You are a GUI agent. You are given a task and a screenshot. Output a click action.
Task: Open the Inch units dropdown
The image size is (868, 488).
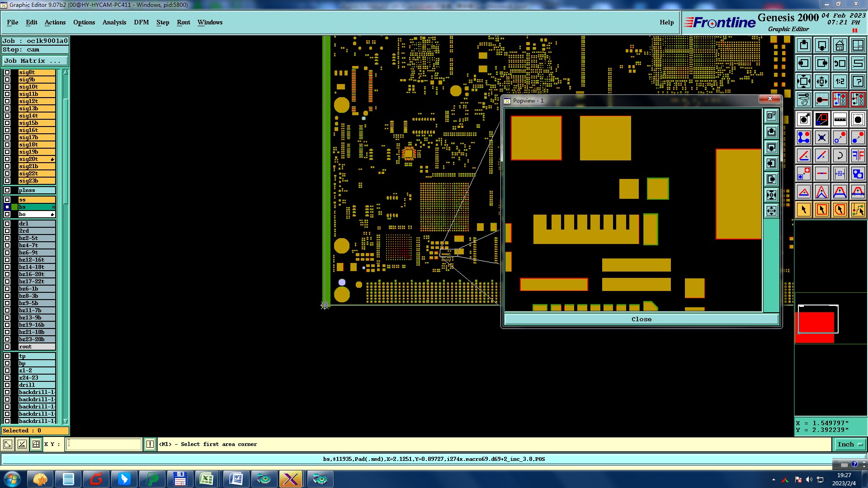click(x=849, y=445)
